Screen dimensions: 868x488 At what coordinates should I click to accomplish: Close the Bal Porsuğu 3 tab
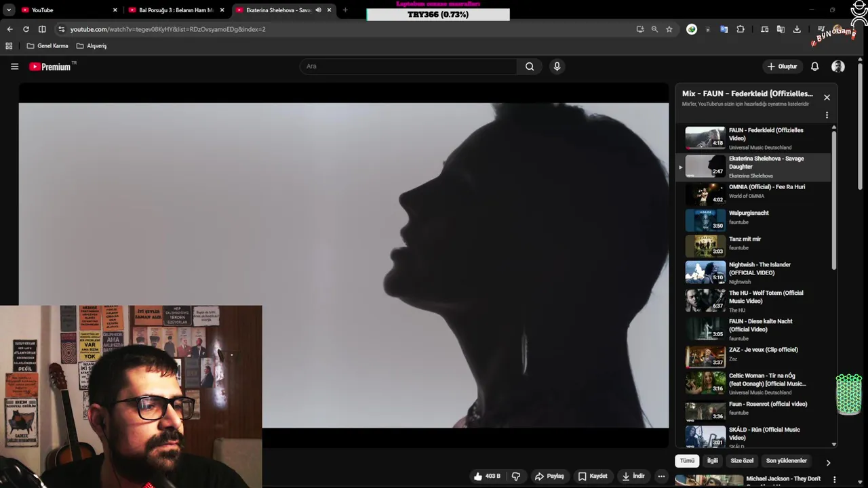pos(222,10)
